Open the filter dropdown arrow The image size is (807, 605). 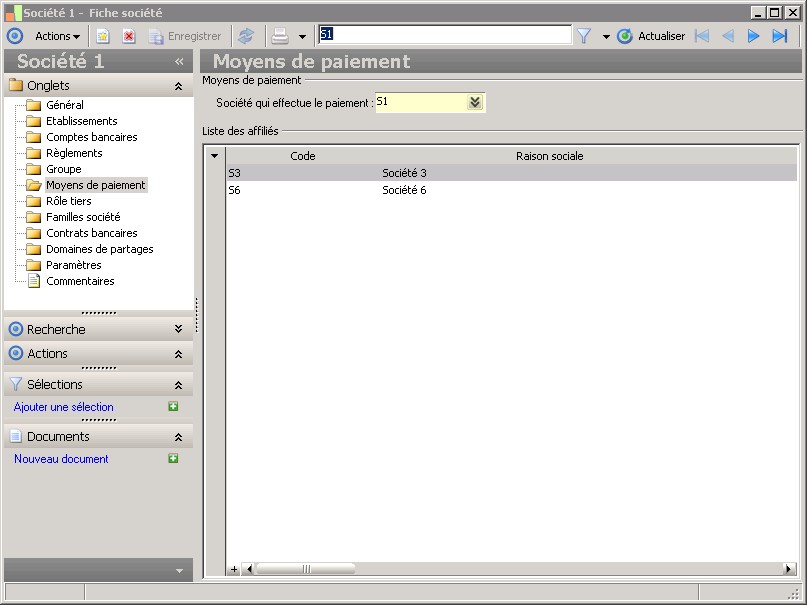coord(606,37)
